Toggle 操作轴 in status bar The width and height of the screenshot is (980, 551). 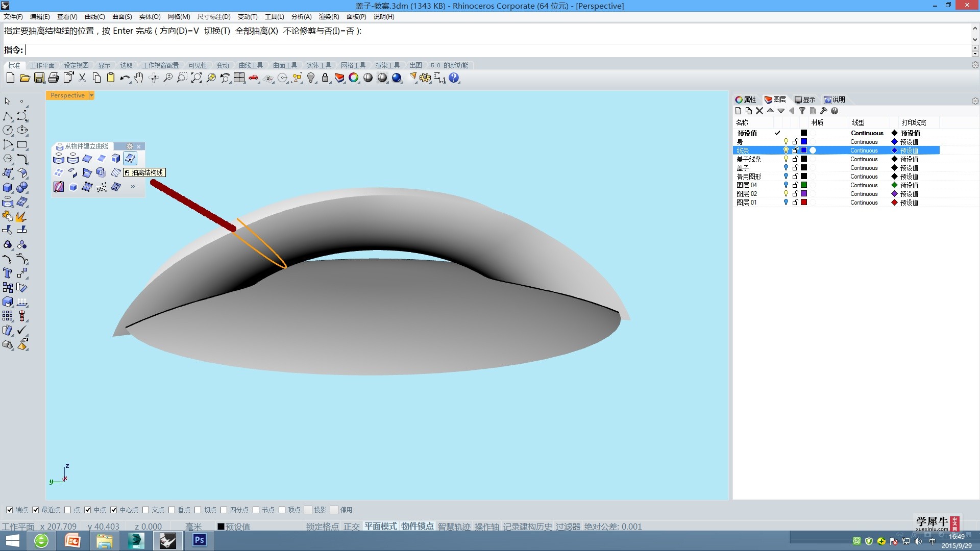(x=486, y=527)
